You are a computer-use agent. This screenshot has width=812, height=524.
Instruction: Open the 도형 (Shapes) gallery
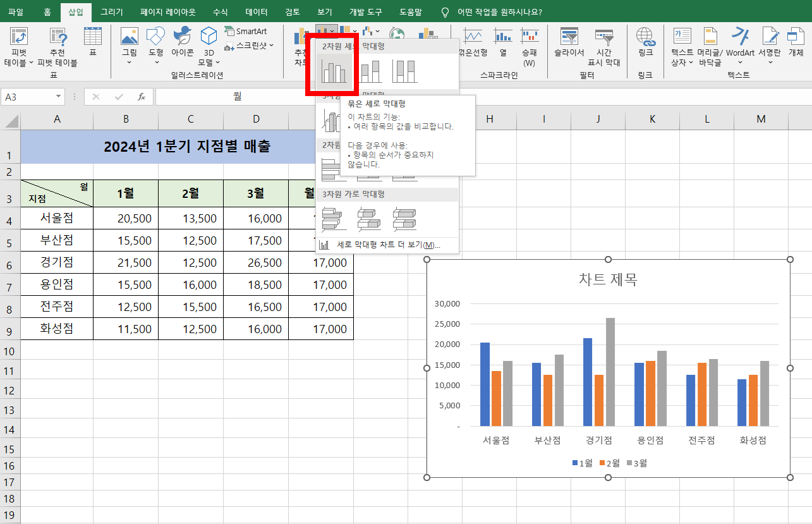[x=155, y=46]
